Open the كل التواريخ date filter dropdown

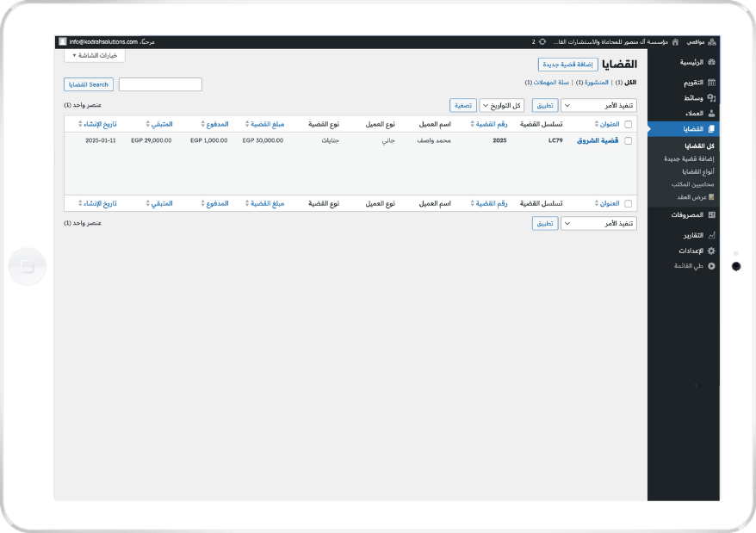click(502, 105)
